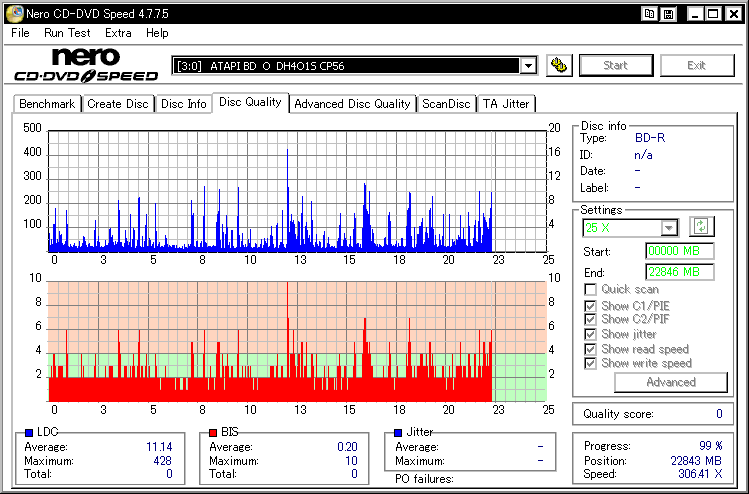
Task: Click the drive options icon beside Start
Action: pyautogui.click(x=559, y=65)
